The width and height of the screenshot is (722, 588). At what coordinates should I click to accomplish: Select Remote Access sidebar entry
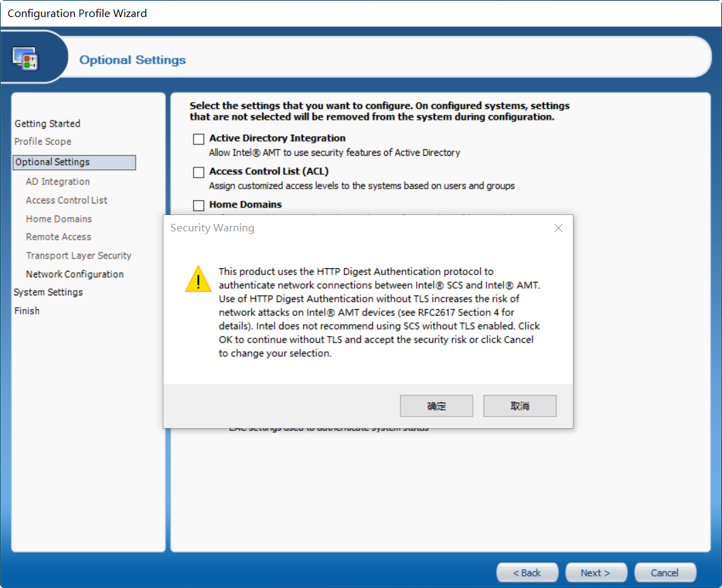tap(59, 237)
